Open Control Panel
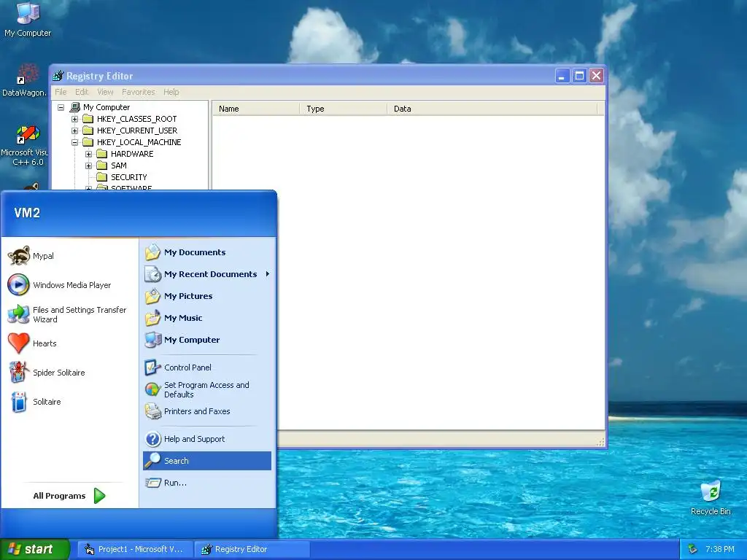747x560 pixels. 206,367
